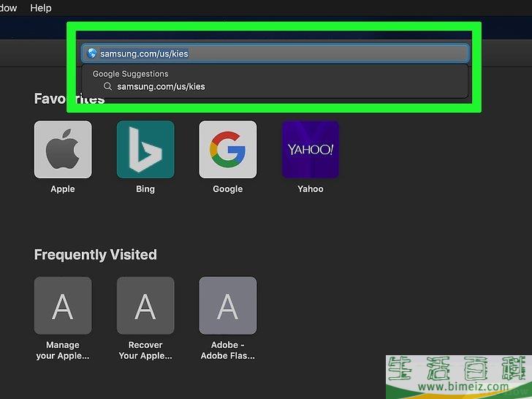Click the Google Suggestions header text
532x399 pixels.
tap(130, 74)
